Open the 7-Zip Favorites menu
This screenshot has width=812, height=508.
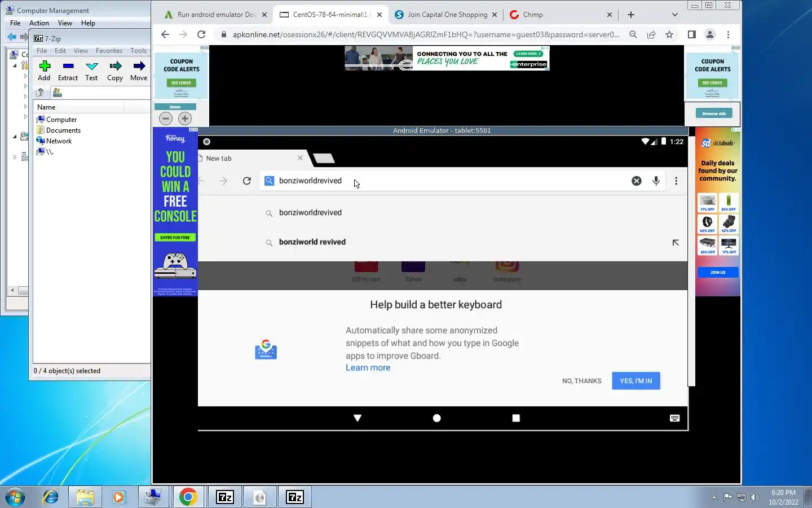pyautogui.click(x=109, y=51)
